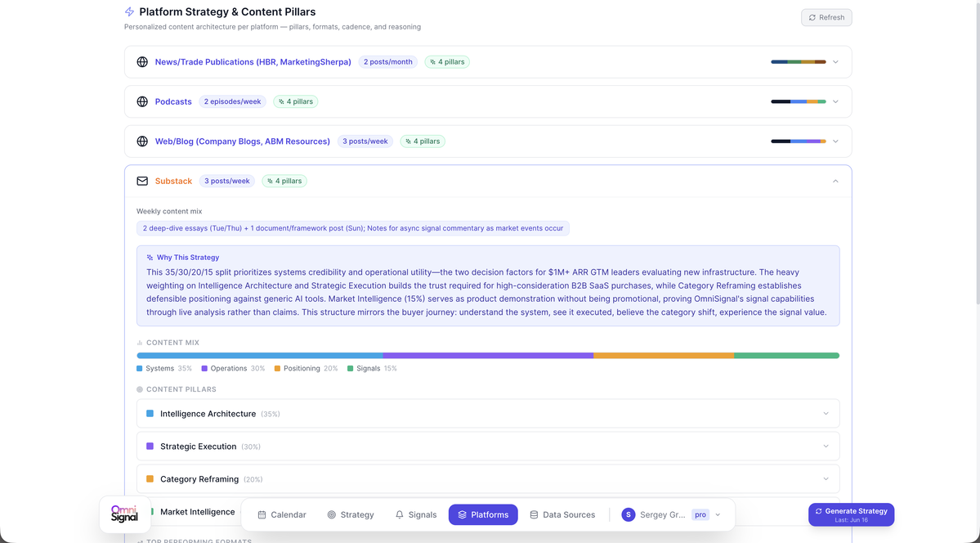Click the green Signals segment of content mix bar
This screenshot has width=980, height=543.
(x=787, y=356)
